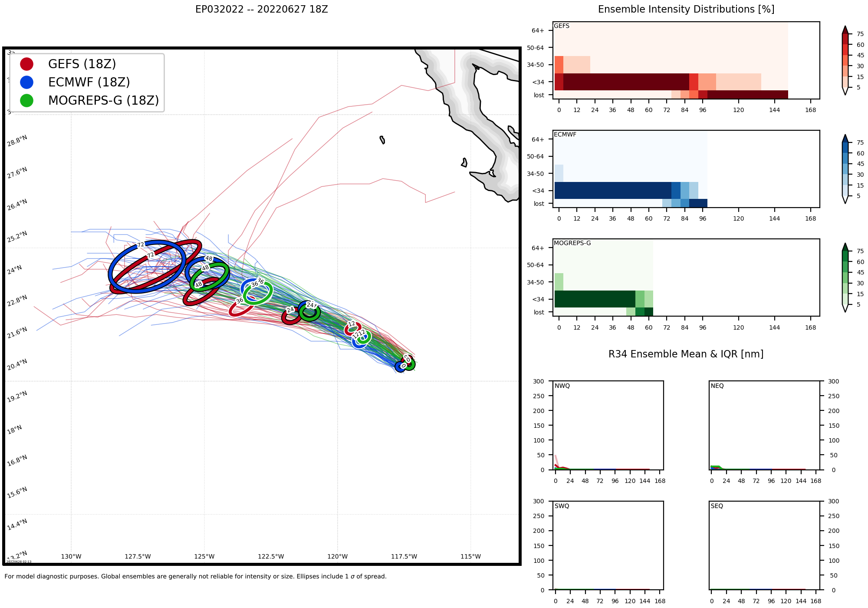This screenshot has width=868, height=608.
Task: Click the SEQ wind radii plot
Action: point(765,545)
